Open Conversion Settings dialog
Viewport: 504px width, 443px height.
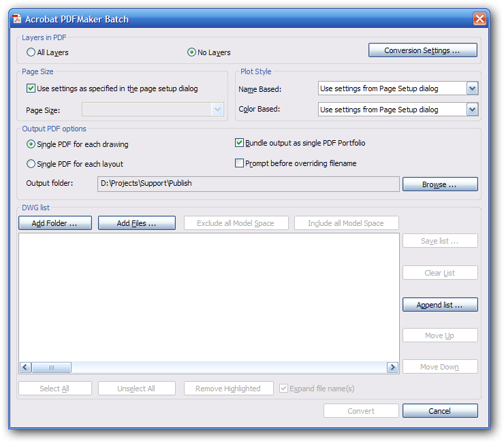422,50
